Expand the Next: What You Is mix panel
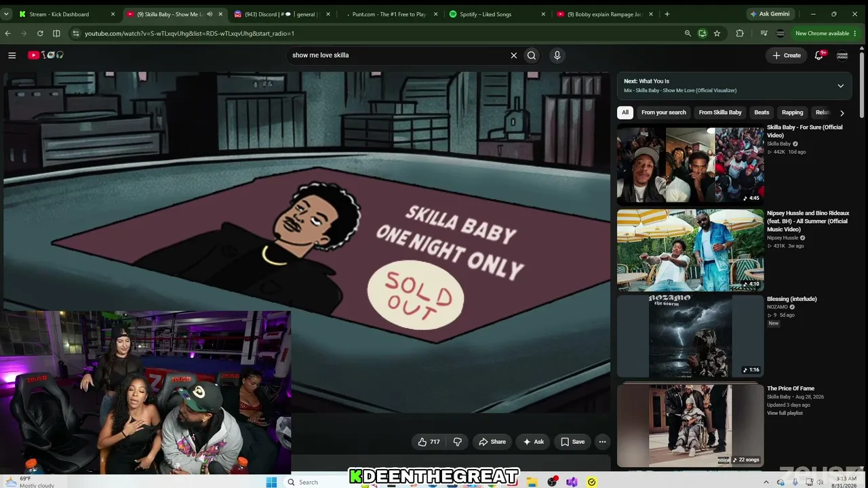Screen dimensions: 868x488 coord(841,86)
